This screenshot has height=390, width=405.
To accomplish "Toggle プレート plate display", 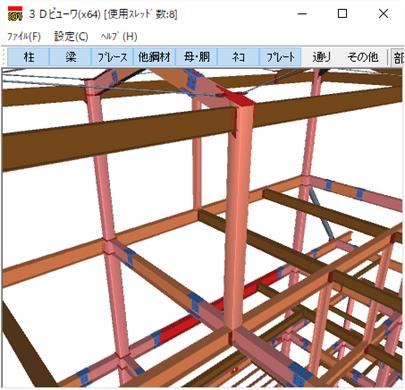I will 280,57.
